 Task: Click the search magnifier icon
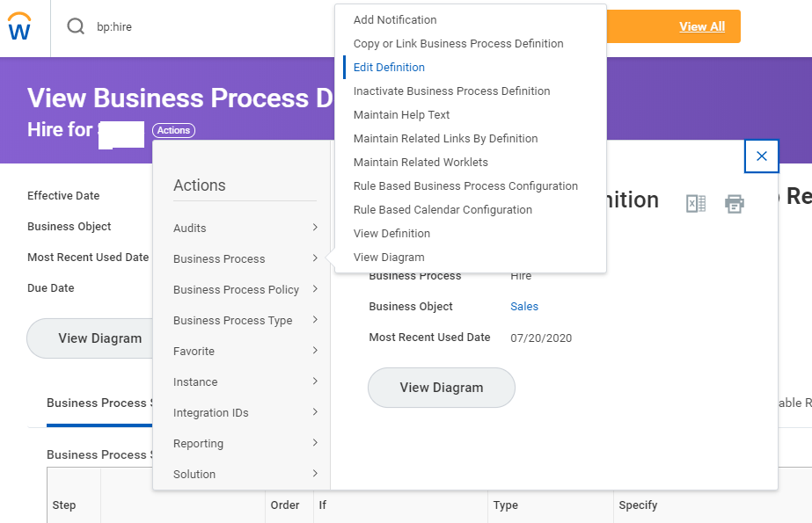coord(76,25)
